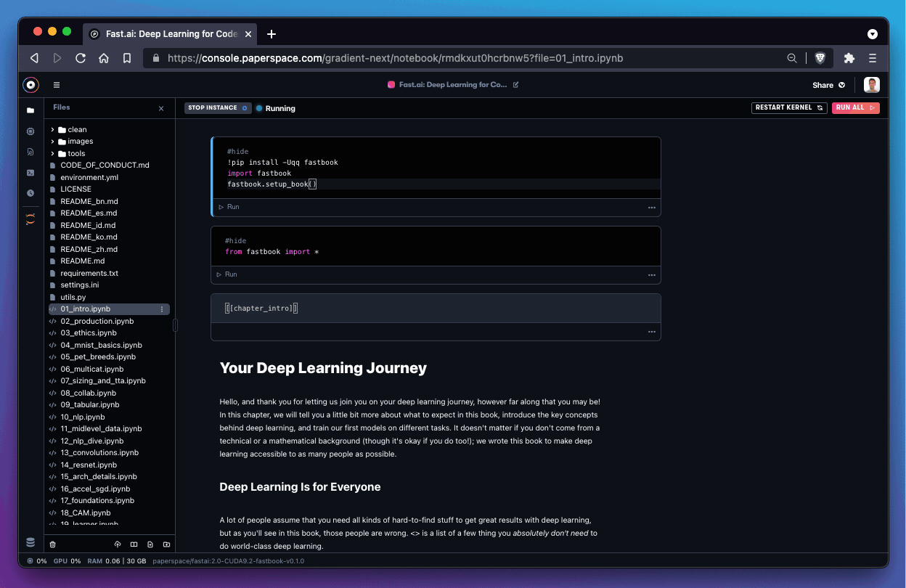Open 03_ethics.ipynb notebook
This screenshot has height=588, width=906.
click(89, 333)
